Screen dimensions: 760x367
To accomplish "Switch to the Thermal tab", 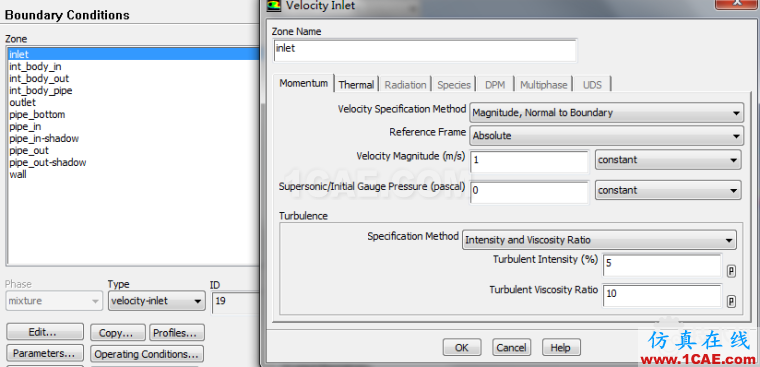I will (x=356, y=85).
